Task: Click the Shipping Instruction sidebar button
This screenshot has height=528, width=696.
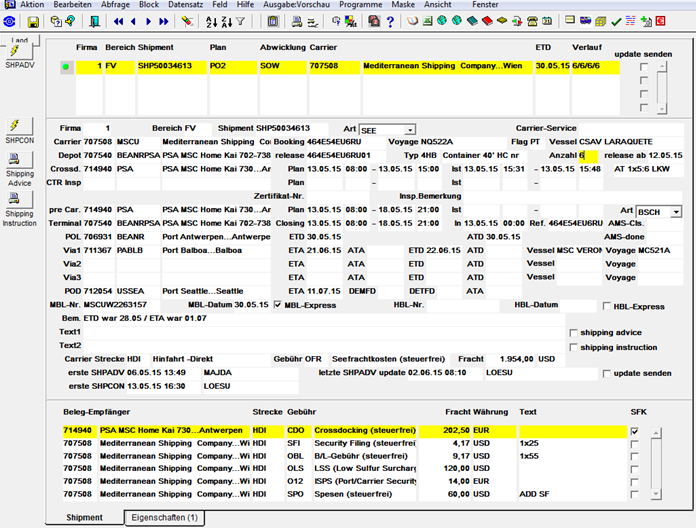Action: point(20,199)
